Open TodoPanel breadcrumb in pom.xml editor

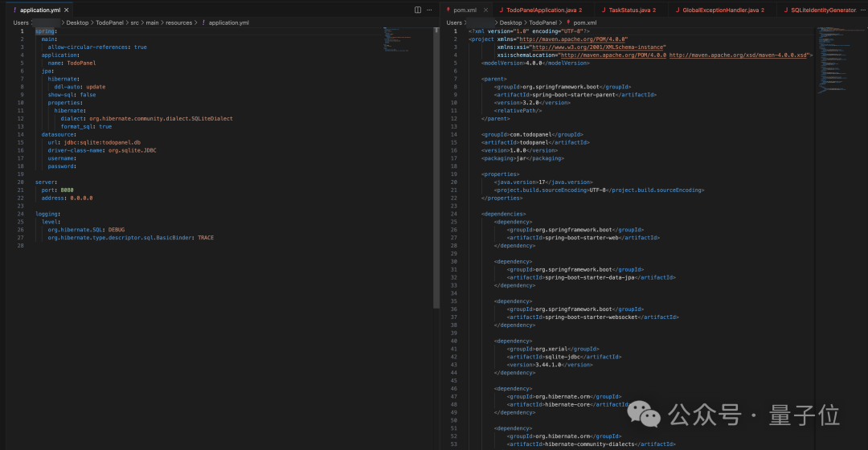tap(543, 22)
